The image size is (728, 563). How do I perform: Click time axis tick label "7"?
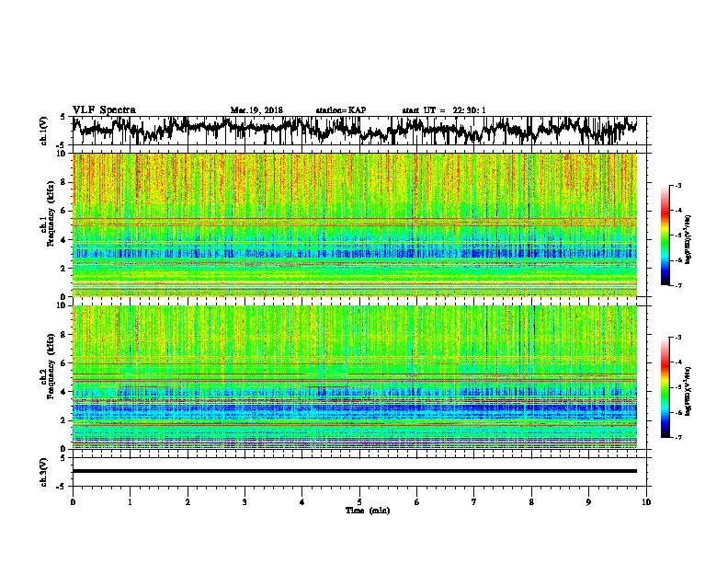coord(474,502)
